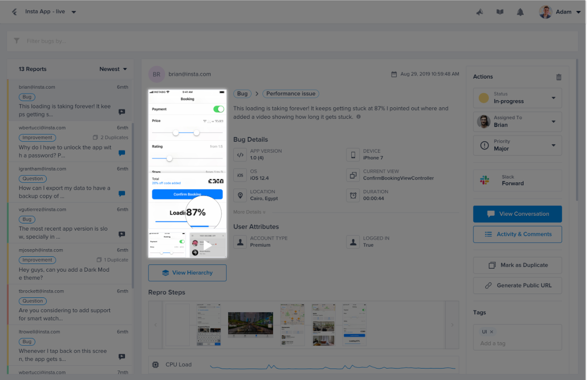Viewport: 588px width, 380px height.
Task: Open the announcements megaphone icon
Action: pos(480,12)
